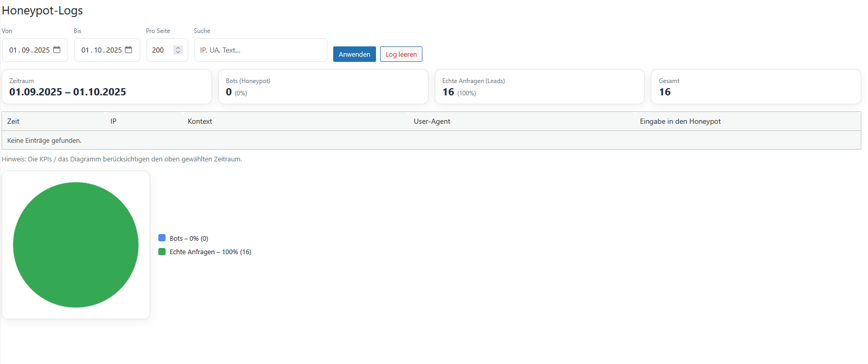Click the green Echte Anfragen legend swatch

click(x=162, y=252)
